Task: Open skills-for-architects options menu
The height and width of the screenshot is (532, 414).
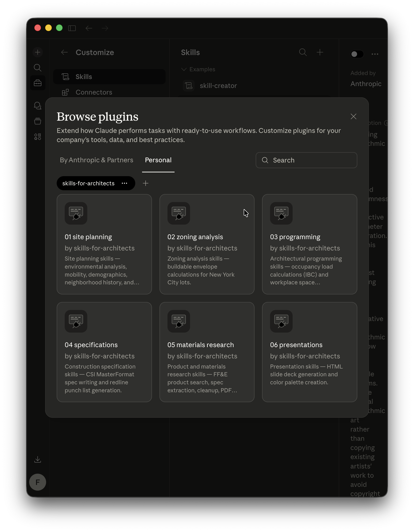Action: pos(124,183)
